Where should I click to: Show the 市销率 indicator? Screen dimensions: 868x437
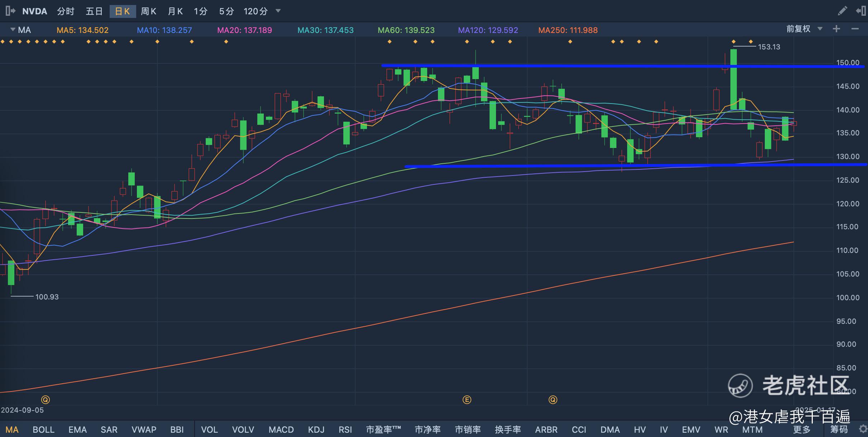click(x=468, y=429)
